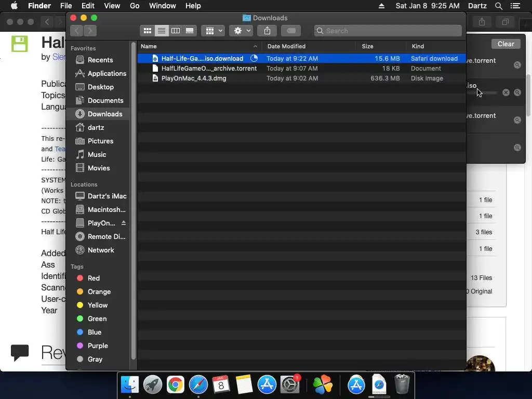Cancel the .iso download in Safari
The width and height of the screenshot is (532, 399).
pos(506,92)
